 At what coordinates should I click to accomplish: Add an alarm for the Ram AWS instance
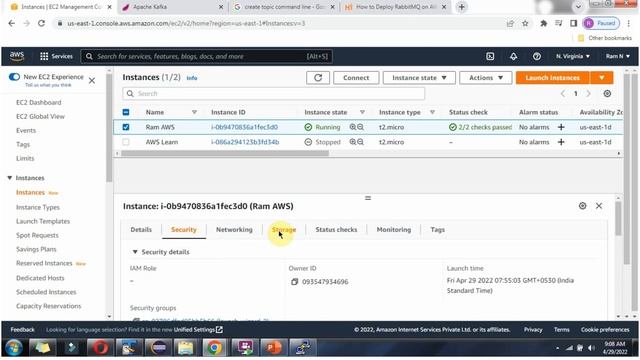tap(561, 127)
